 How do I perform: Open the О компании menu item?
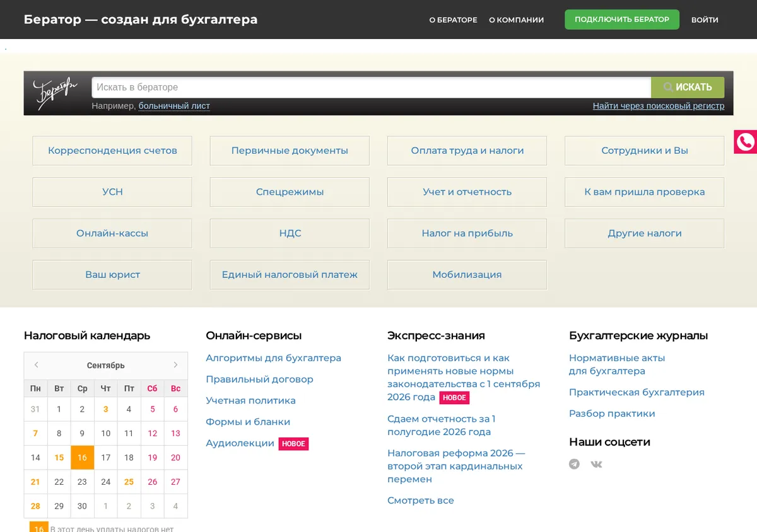tap(516, 20)
